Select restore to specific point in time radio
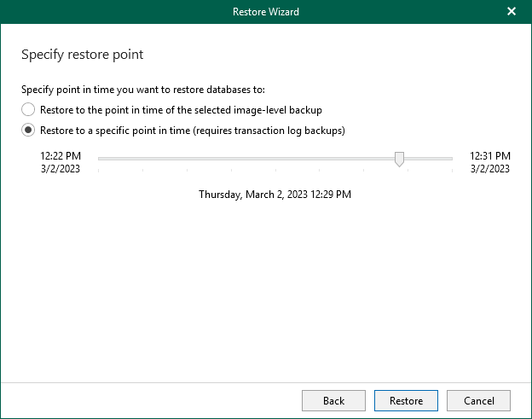This screenshot has width=532, height=419. click(x=28, y=131)
